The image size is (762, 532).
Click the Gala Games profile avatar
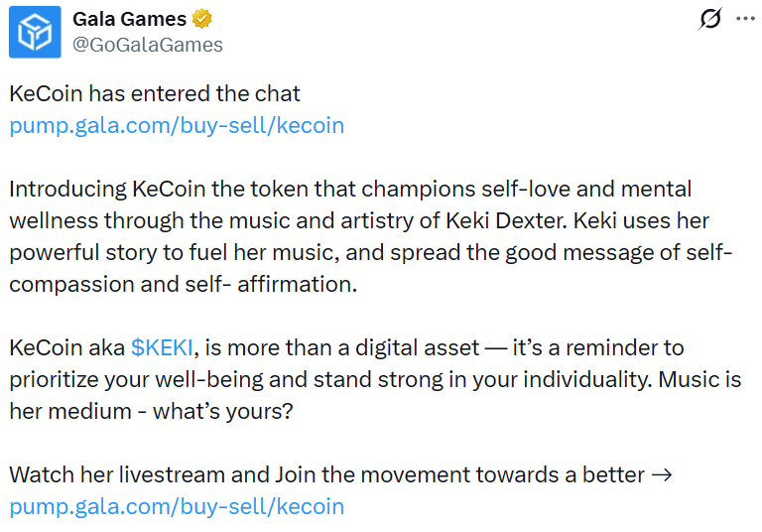[x=34, y=32]
